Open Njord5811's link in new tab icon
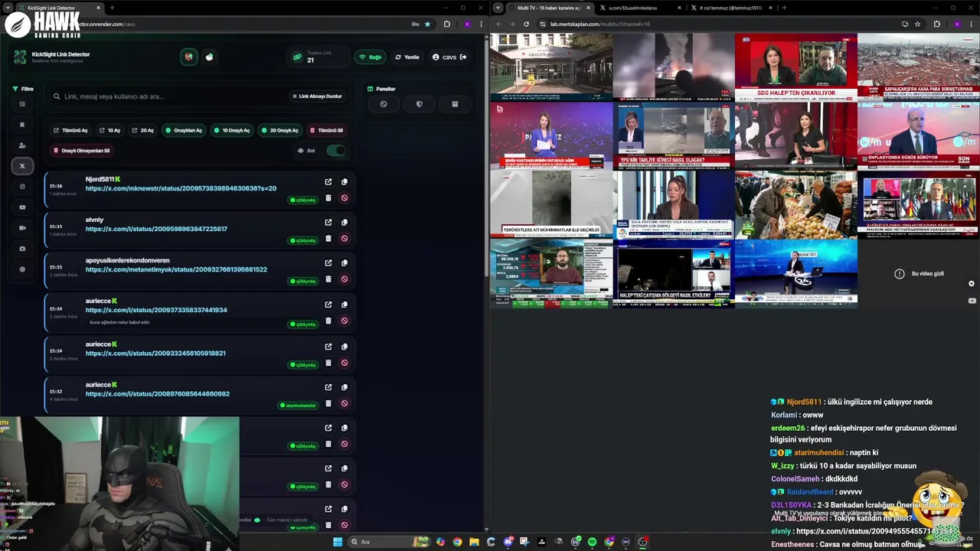 pos(328,182)
